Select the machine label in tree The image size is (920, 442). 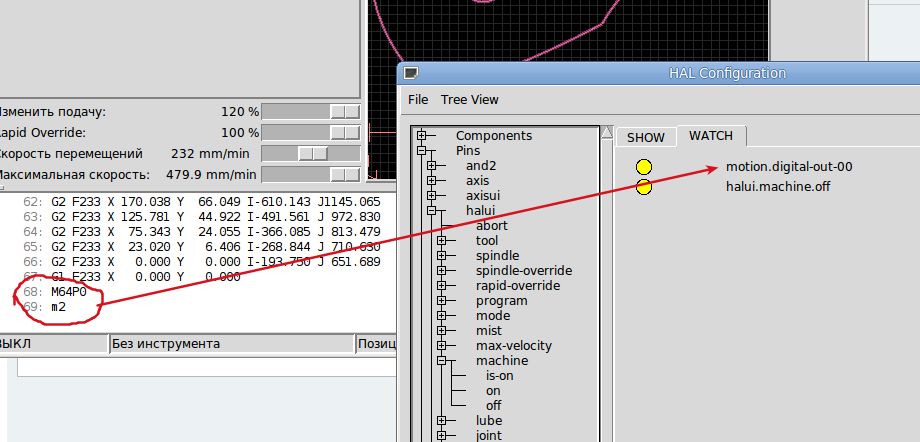point(502,360)
